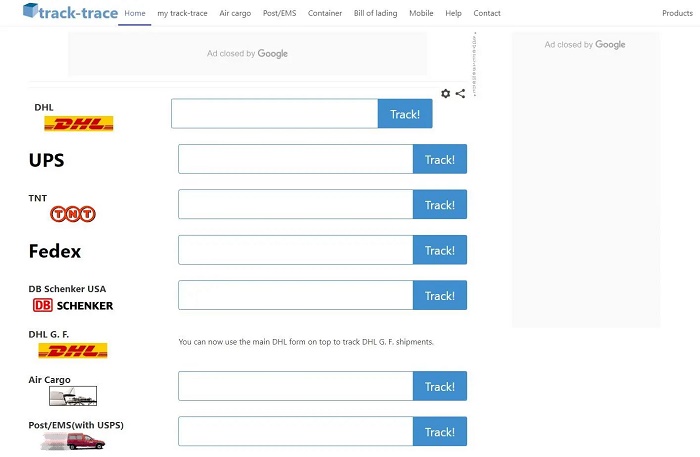This screenshot has width=700, height=457.
Task: Click right sidebar 'Ad closed by Google'
Action: [585, 45]
